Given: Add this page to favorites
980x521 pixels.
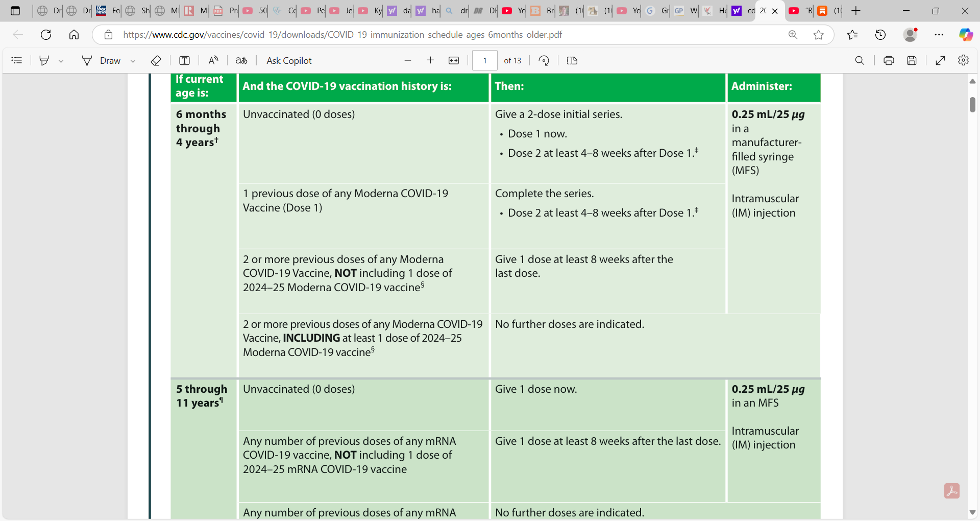Looking at the screenshot, I should click(819, 35).
